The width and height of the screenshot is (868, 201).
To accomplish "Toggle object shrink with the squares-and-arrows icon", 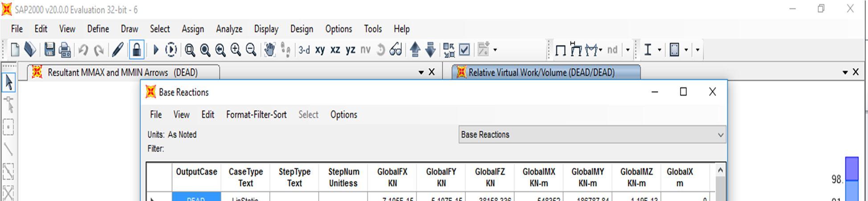I will [449, 50].
